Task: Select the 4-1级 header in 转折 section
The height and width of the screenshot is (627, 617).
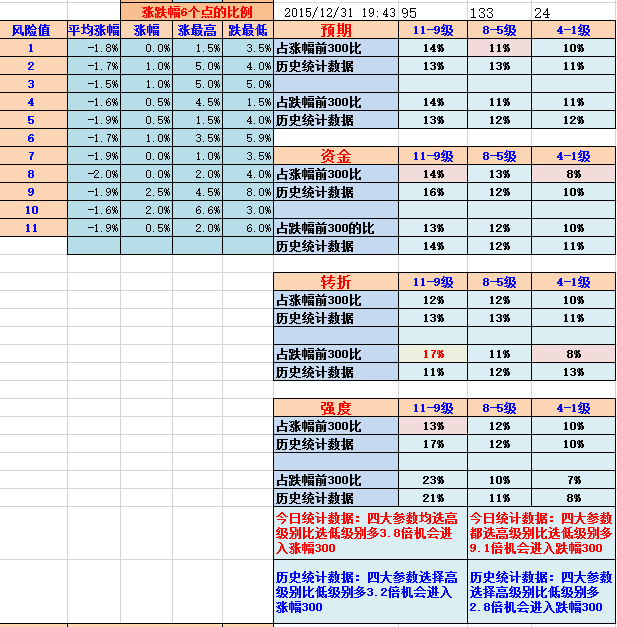Action: (x=573, y=282)
